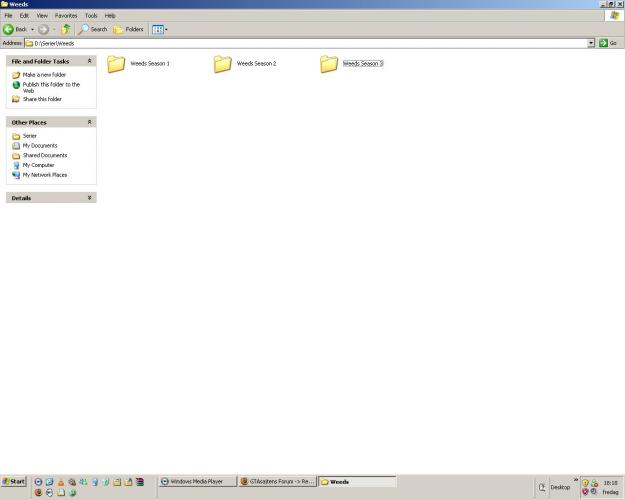
Task: Collapse the Other Places panel
Action: pyautogui.click(x=89, y=122)
